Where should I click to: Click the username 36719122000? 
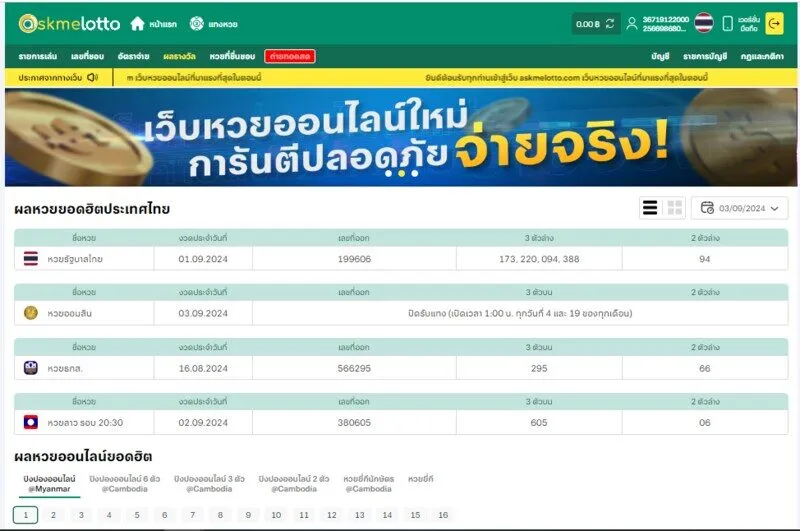665,19
